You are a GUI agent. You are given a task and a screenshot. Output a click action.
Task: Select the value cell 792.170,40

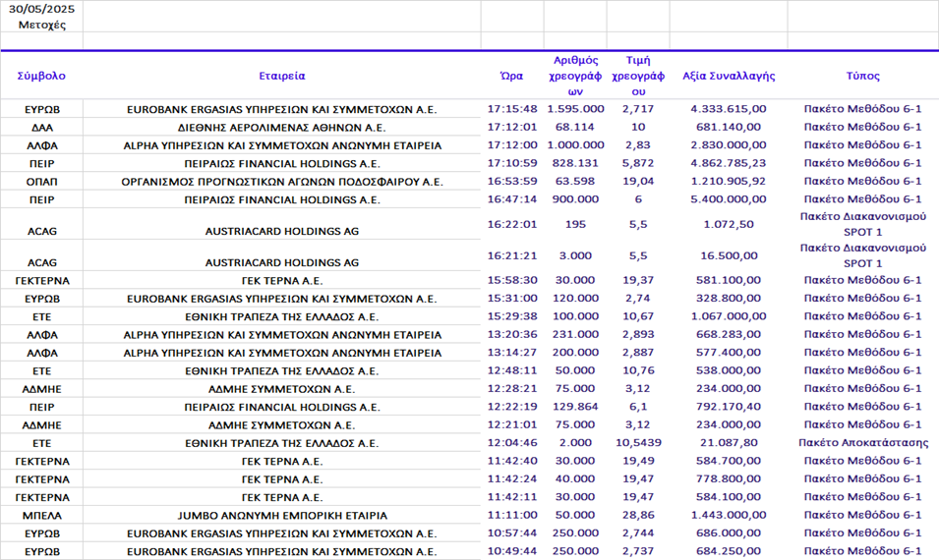tap(729, 406)
